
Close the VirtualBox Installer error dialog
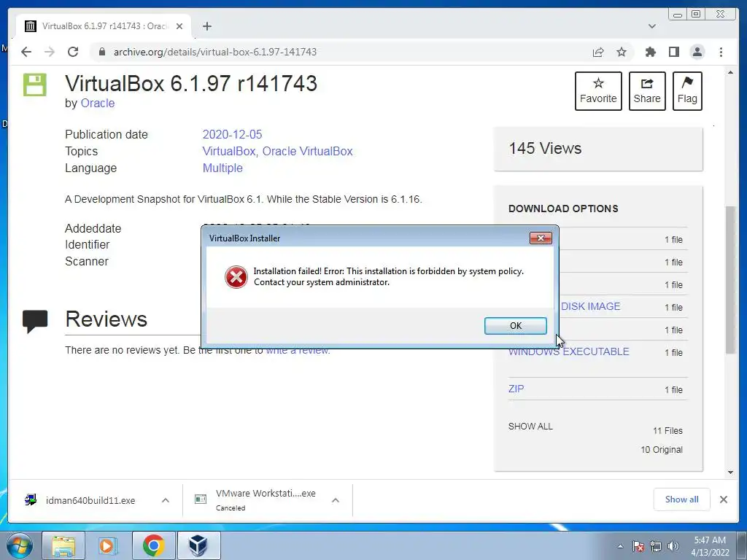[541, 238]
